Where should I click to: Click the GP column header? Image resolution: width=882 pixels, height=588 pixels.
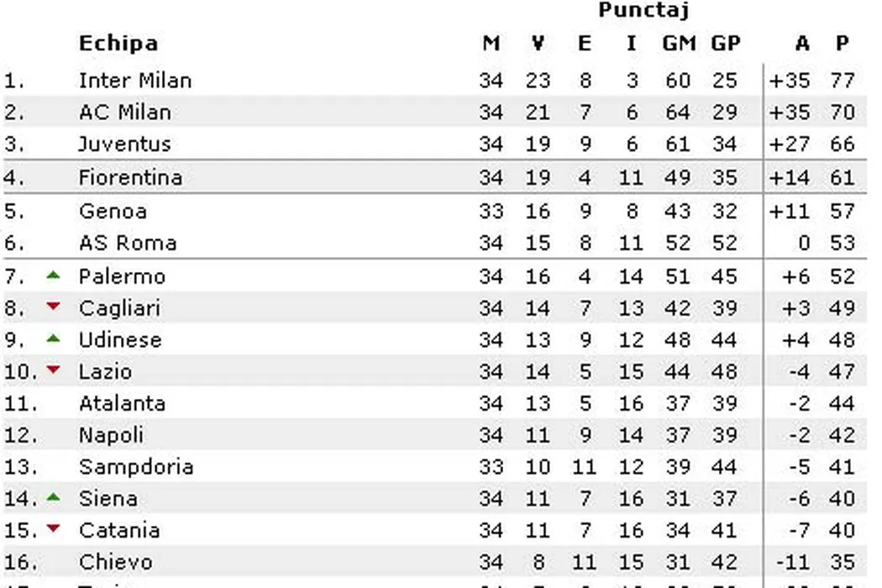click(x=725, y=44)
